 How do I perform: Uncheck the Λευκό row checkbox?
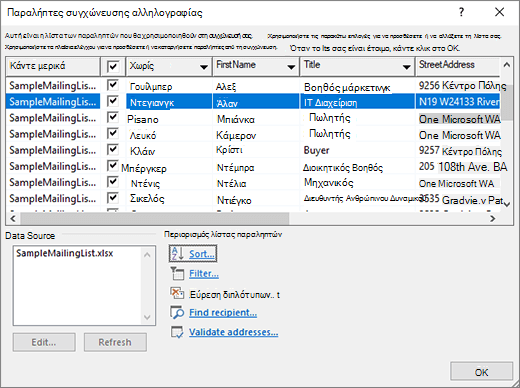pos(113,133)
